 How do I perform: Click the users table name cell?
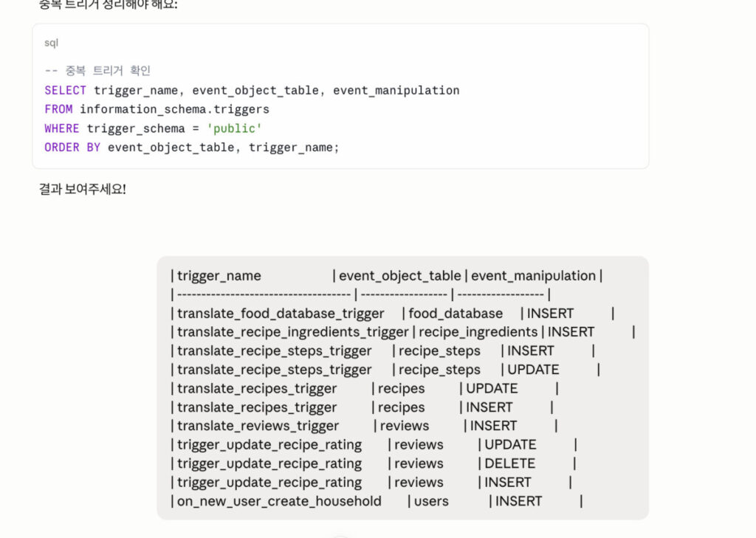(x=431, y=501)
